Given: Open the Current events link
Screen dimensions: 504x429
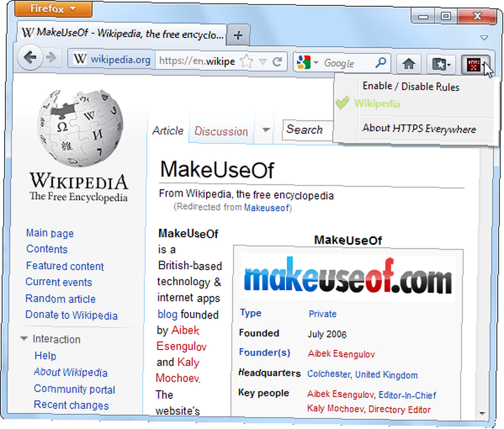Looking at the screenshot, I should [x=59, y=282].
